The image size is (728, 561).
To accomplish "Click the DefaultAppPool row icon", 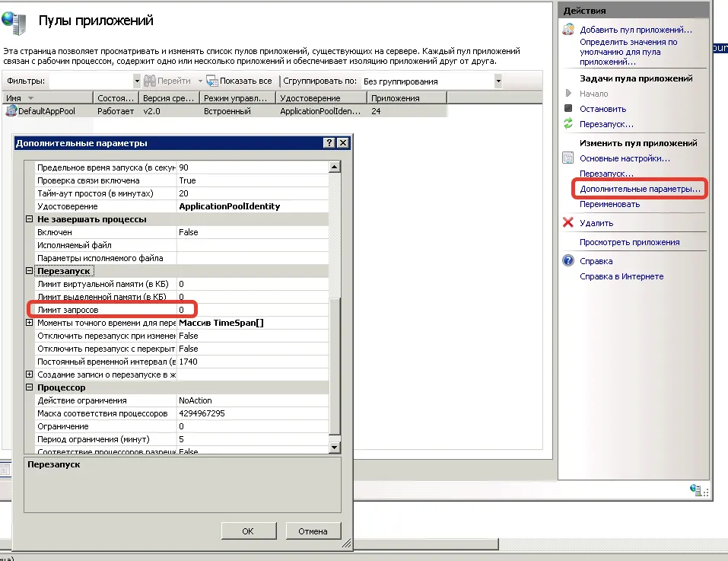I will (x=11, y=111).
